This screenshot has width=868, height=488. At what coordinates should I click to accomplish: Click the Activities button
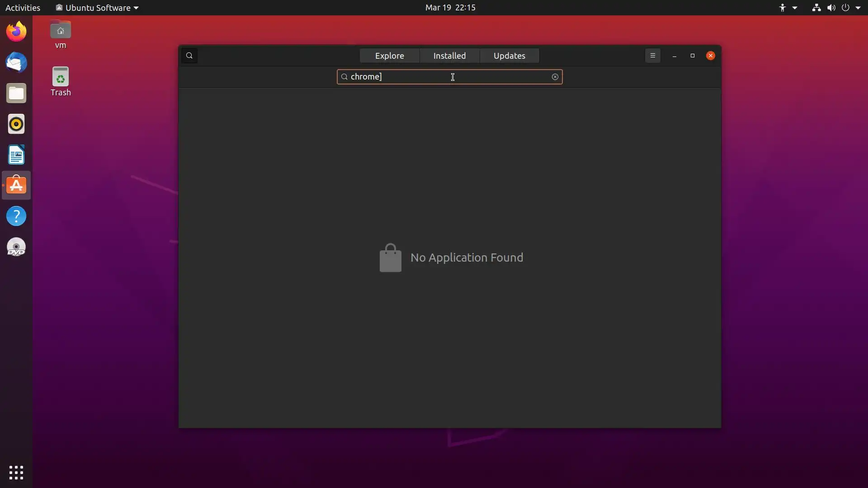pos(23,8)
